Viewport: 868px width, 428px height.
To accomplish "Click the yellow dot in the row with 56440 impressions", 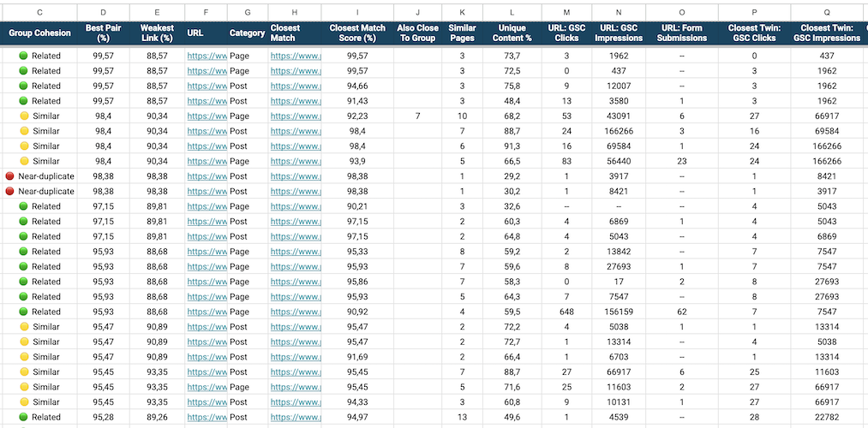I will (x=24, y=161).
